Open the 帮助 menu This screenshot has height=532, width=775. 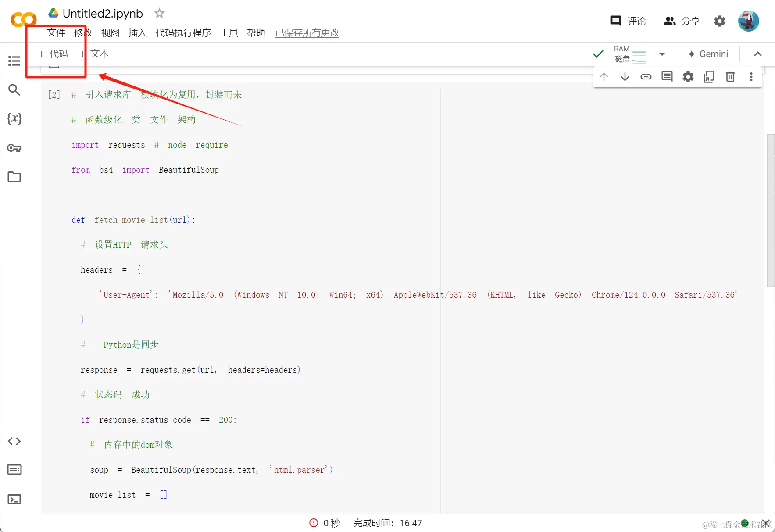click(256, 32)
